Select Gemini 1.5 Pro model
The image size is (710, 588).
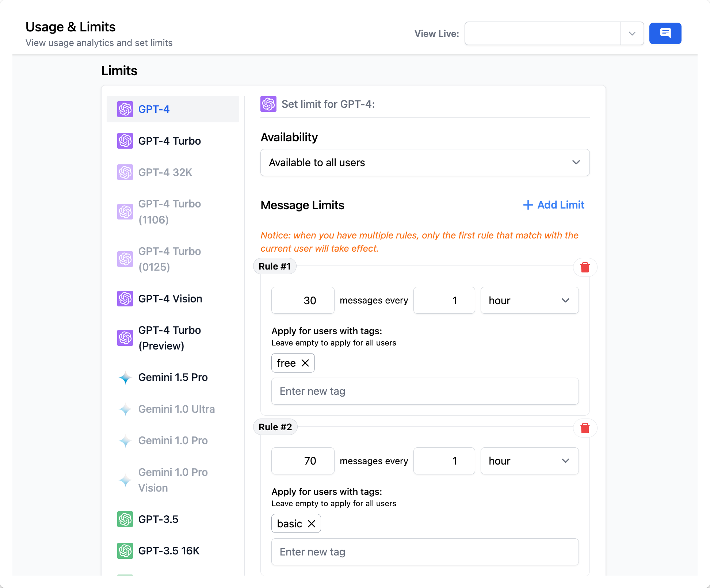(x=173, y=378)
